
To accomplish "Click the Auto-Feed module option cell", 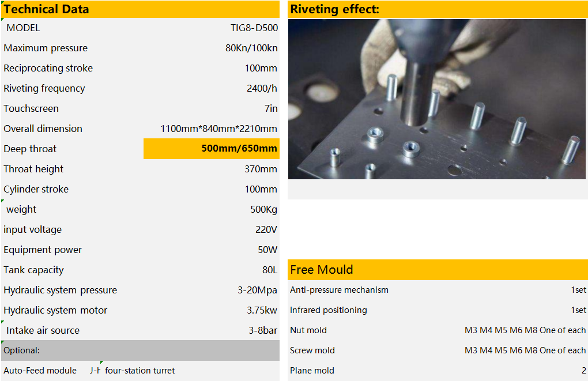I will coord(40,371).
